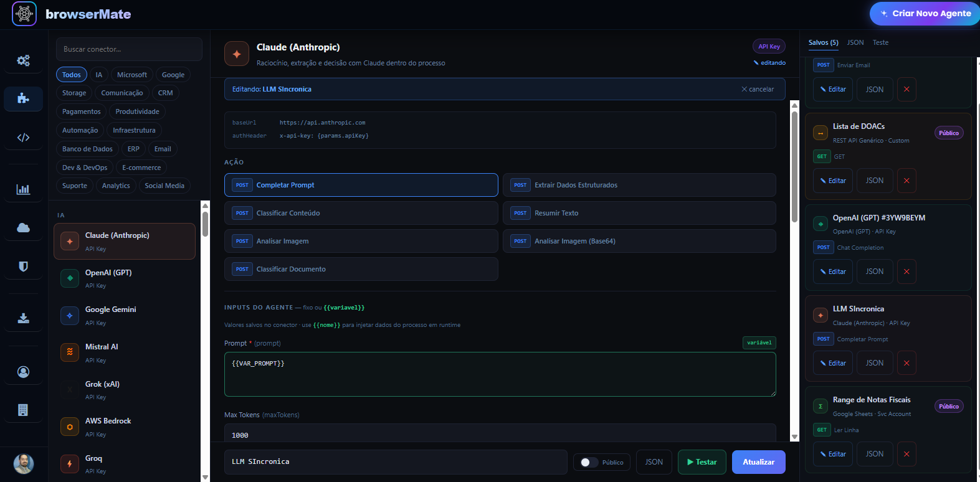Screen dimensions: 980x482
Task: Open the browserMate logo icon
Action: click(24, 14)
